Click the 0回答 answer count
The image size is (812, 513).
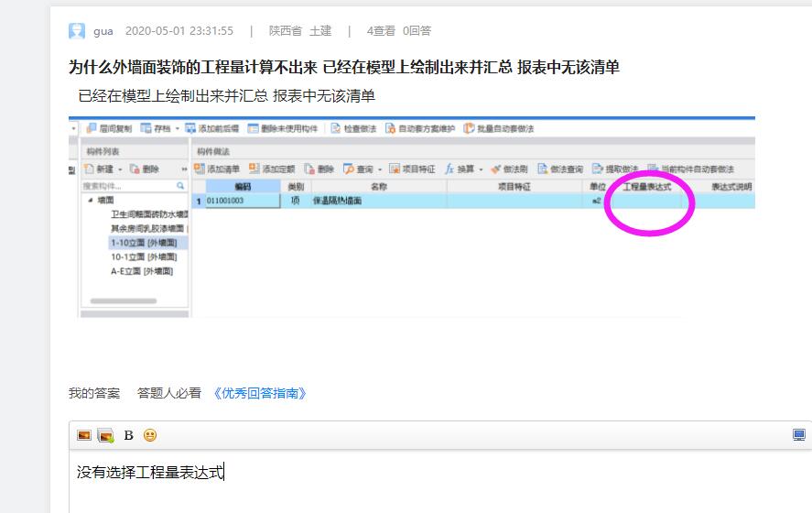(417, 31)
